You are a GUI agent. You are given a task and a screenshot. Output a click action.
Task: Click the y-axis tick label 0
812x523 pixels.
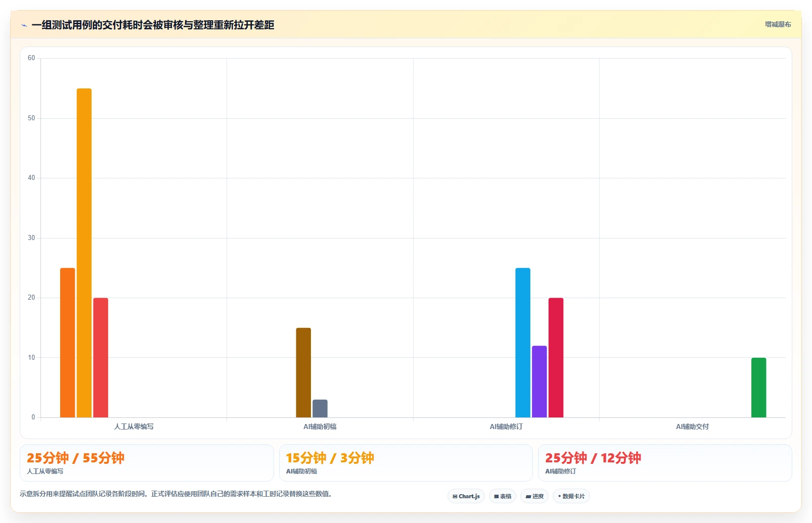point(33,417)
